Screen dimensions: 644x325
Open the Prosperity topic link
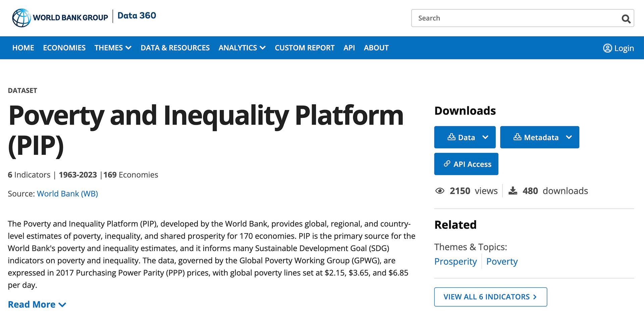455,261
